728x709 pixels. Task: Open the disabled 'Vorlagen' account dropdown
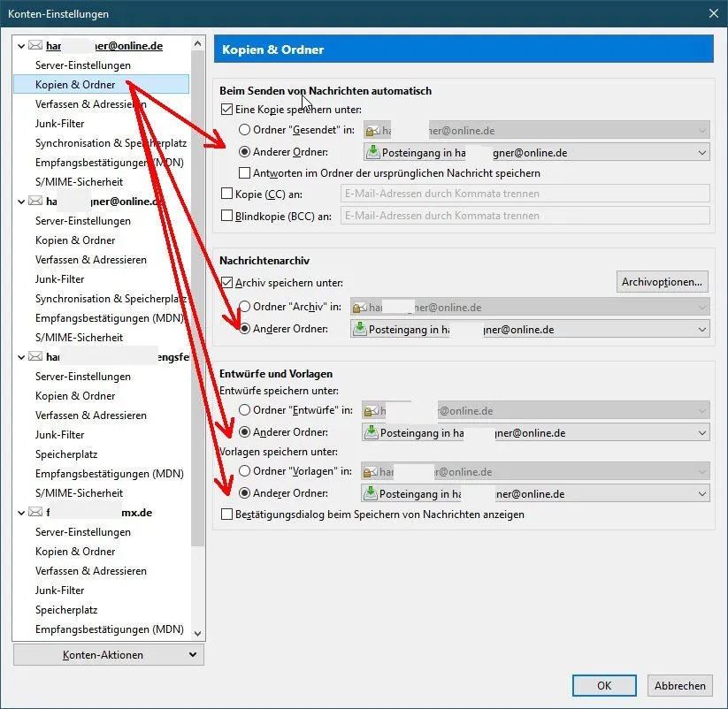click(535, 472)
